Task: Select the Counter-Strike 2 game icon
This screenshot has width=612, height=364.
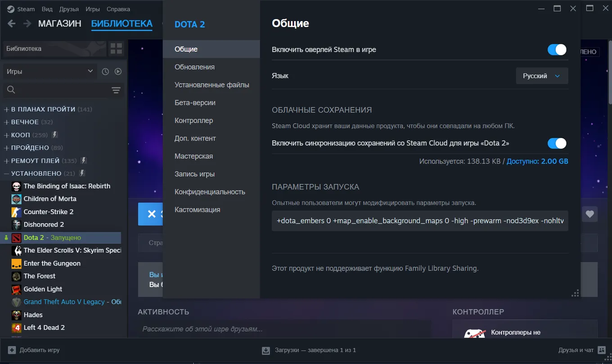Action: point(17,212)
